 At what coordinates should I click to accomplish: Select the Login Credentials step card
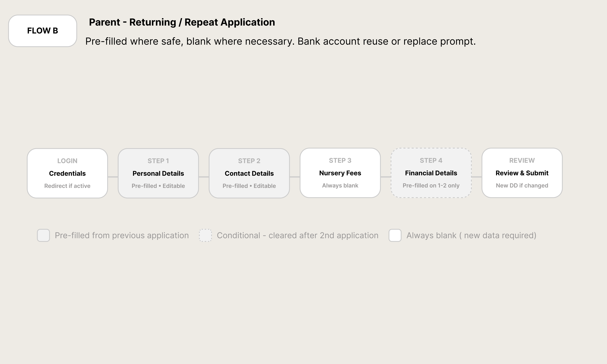coord(68,173)
